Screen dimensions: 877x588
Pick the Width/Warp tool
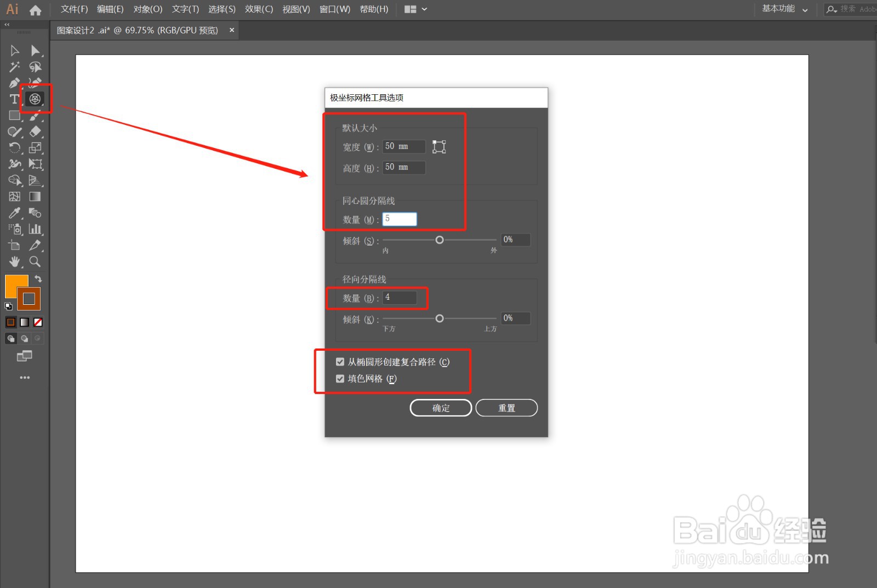(x=15, y=164)
